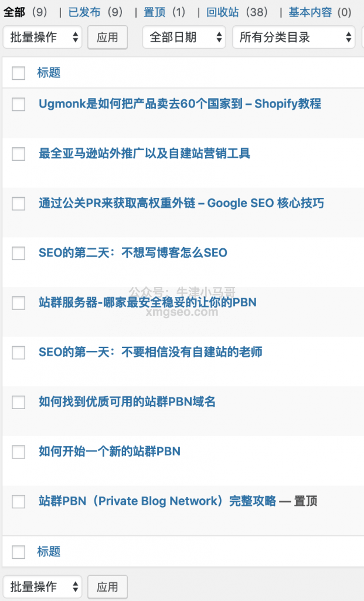
Task: Open post SEO的第二天：不想写博客怎么SEO
Action: tap(132, 253)
